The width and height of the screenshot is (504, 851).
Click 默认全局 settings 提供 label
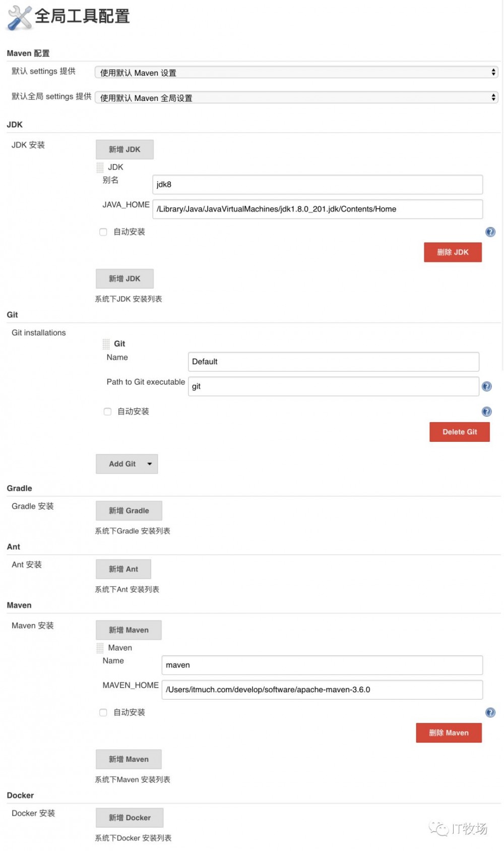point(51,96)
